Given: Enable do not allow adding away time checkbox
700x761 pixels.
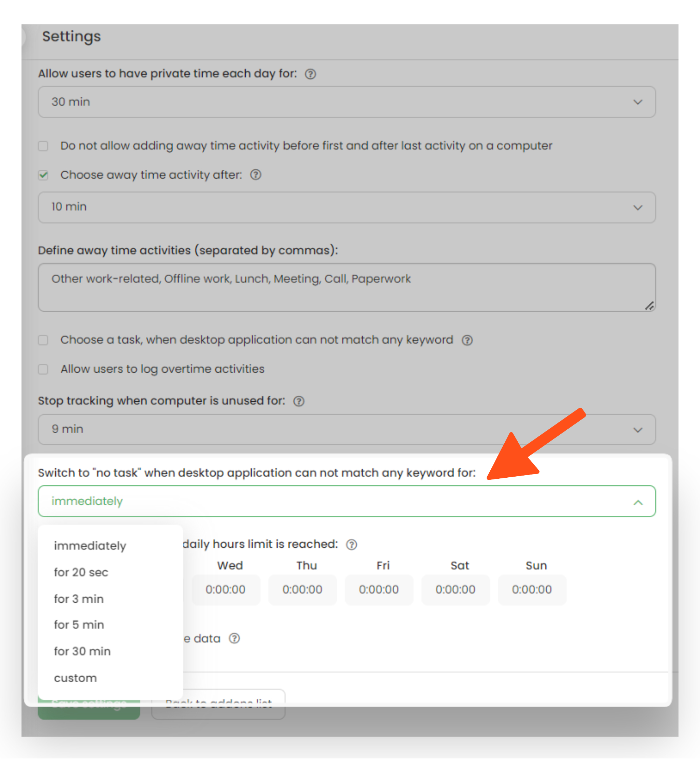Looking at the screenshot, I should (x=43, y=146).
